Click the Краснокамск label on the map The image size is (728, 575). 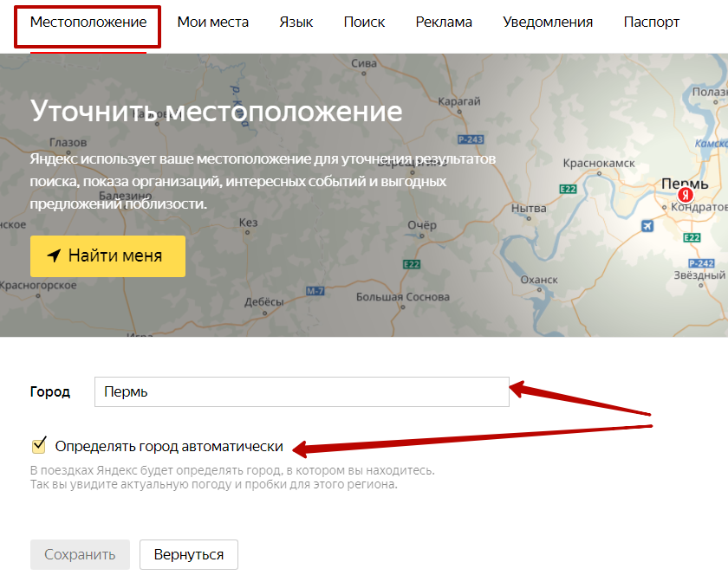[x=599, y=164]
